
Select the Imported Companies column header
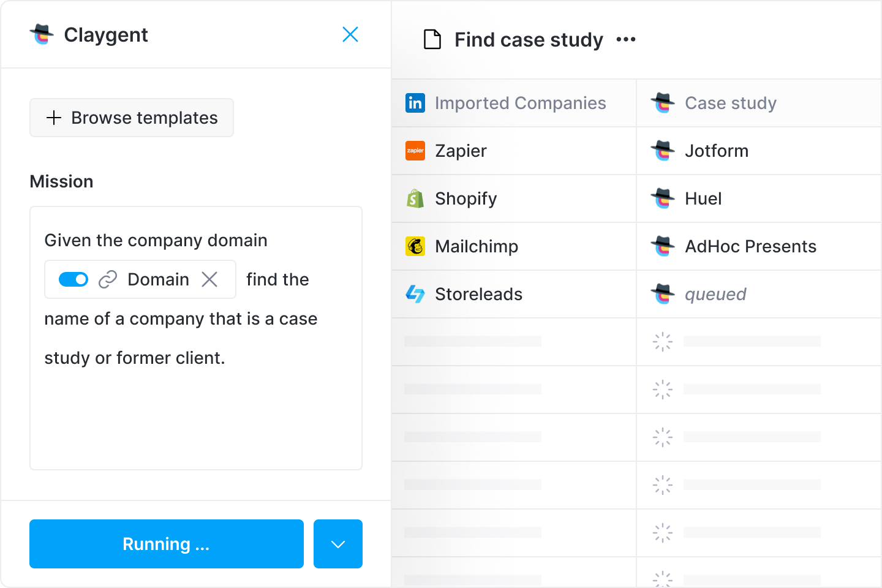520,103
